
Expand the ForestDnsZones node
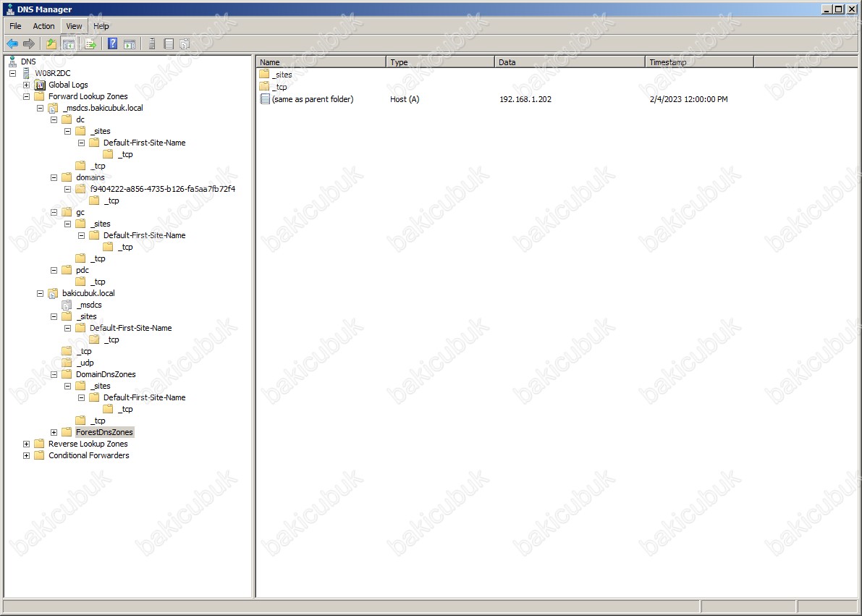[54, 432]
